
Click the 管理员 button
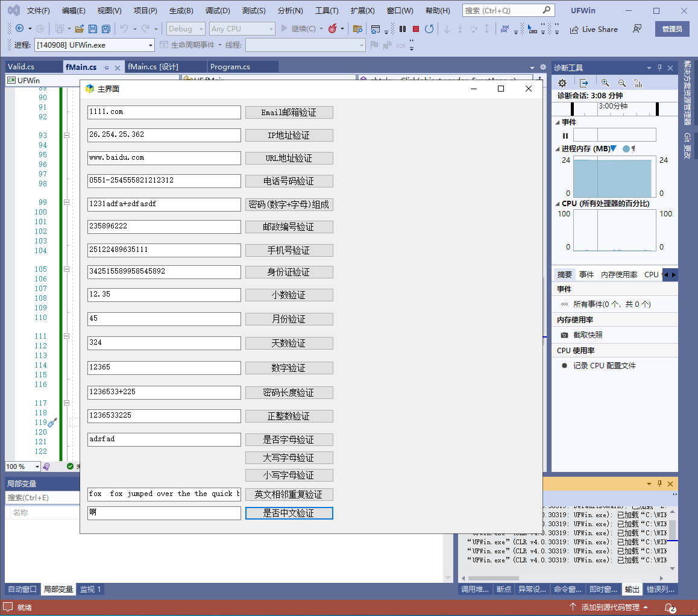click(672, 29)
